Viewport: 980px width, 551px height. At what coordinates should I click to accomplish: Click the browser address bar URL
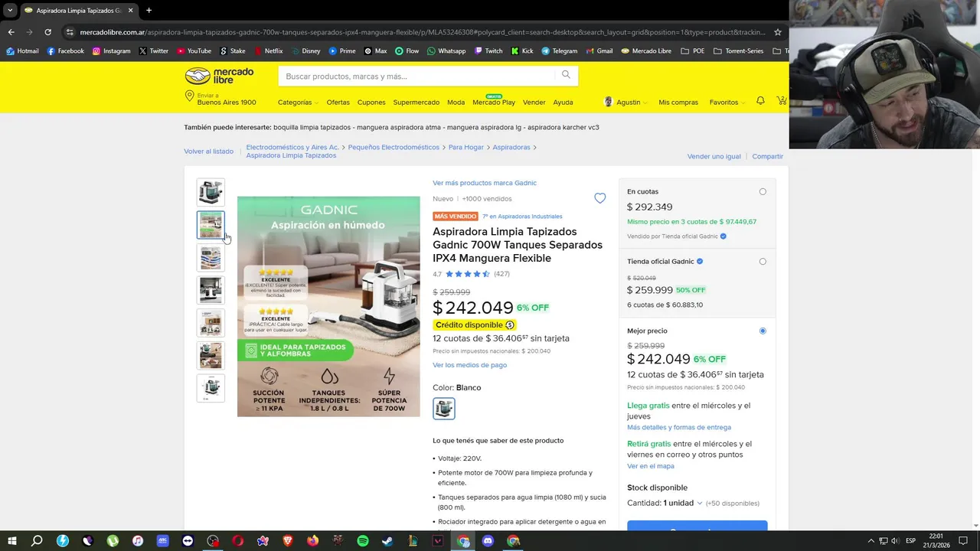tap(422, 32)
